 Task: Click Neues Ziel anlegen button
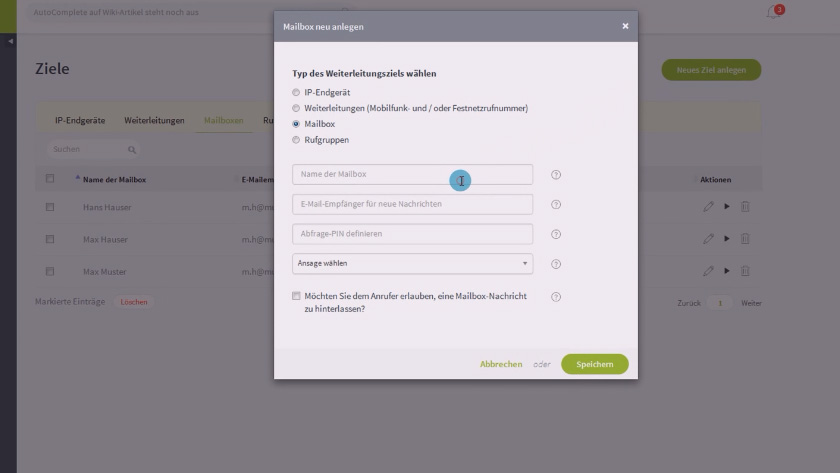tap(711, 70)
